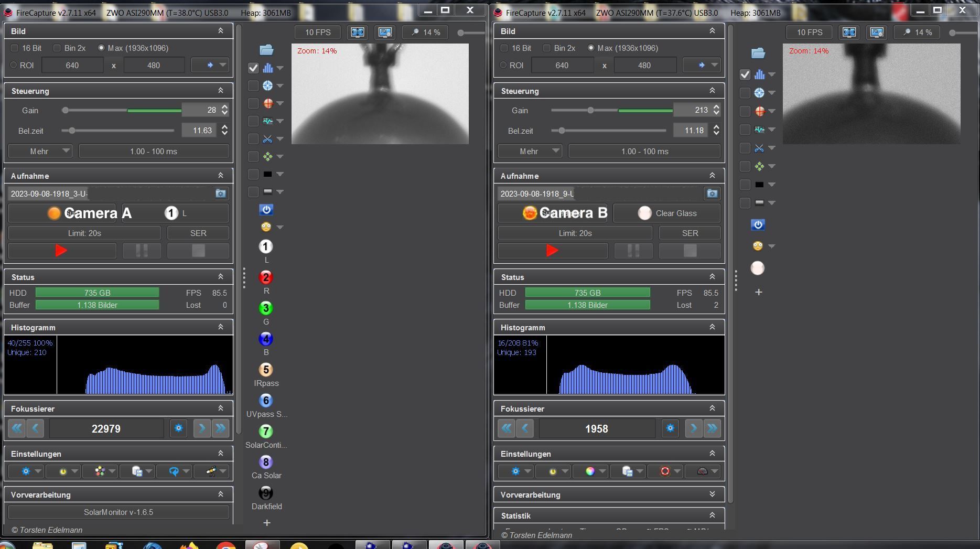Open capture folder settings icon in Camera B Aufnahme

(712, 193)
